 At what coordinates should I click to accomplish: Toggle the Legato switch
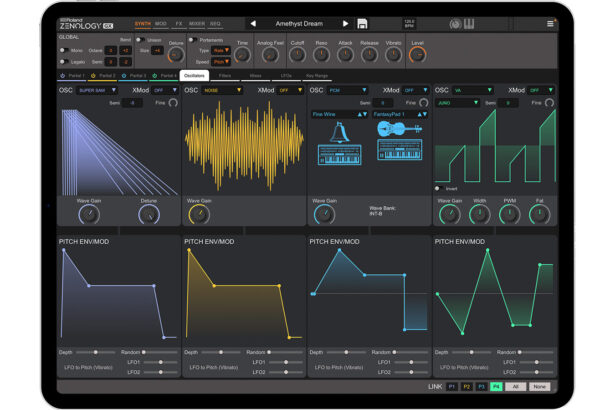coord(63,62)
